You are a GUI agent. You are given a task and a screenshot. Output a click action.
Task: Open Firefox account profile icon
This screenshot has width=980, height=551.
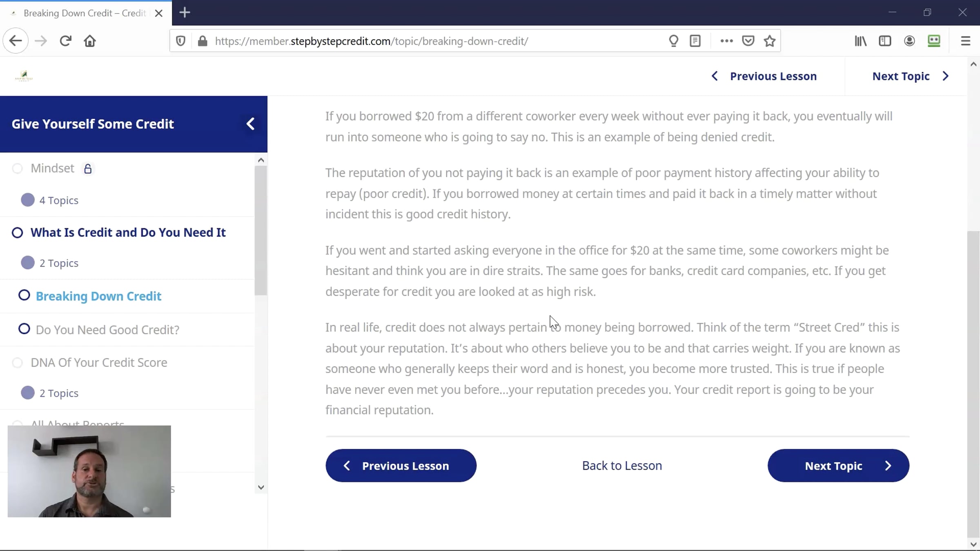[909, 41]
